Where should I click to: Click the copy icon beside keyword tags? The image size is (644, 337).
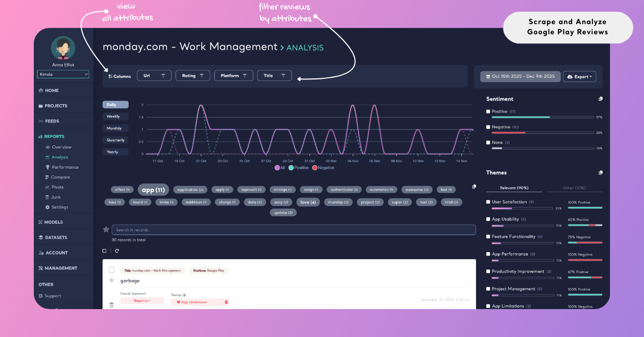coord(474,187)
